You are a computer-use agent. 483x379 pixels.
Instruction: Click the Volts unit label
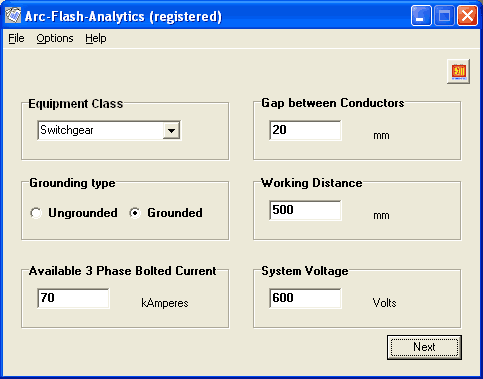384,303
